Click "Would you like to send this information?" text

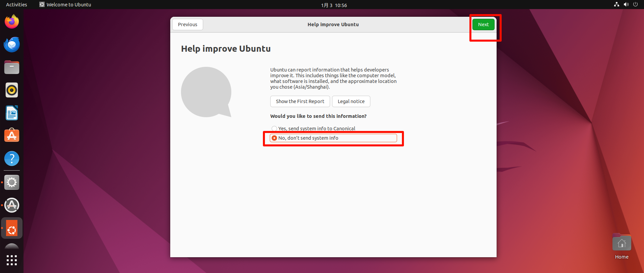click(318, 116)
